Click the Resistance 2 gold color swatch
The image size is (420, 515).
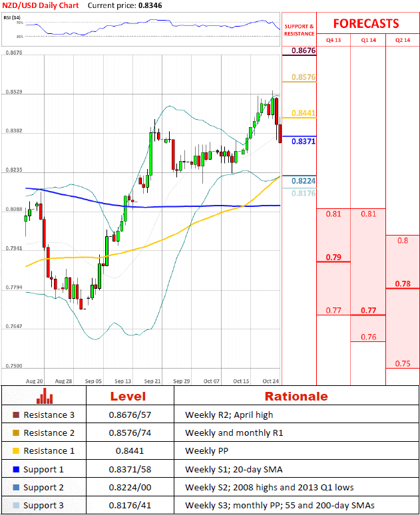click(16, 433)
